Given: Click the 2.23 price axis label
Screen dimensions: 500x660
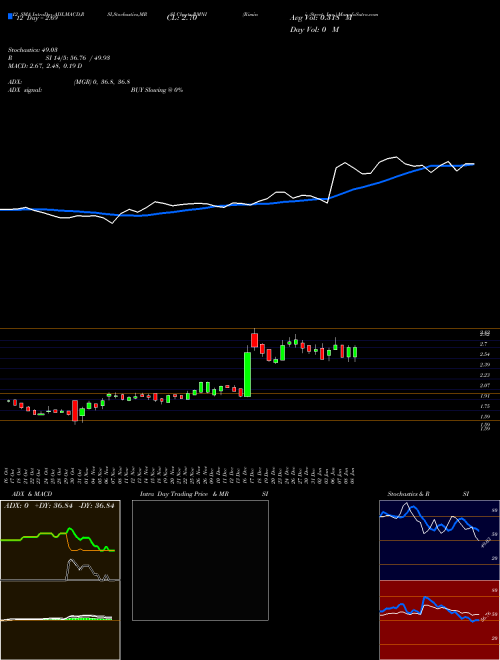Looking at the screenshot, I should pyautogui.click(x=484, y=375).
